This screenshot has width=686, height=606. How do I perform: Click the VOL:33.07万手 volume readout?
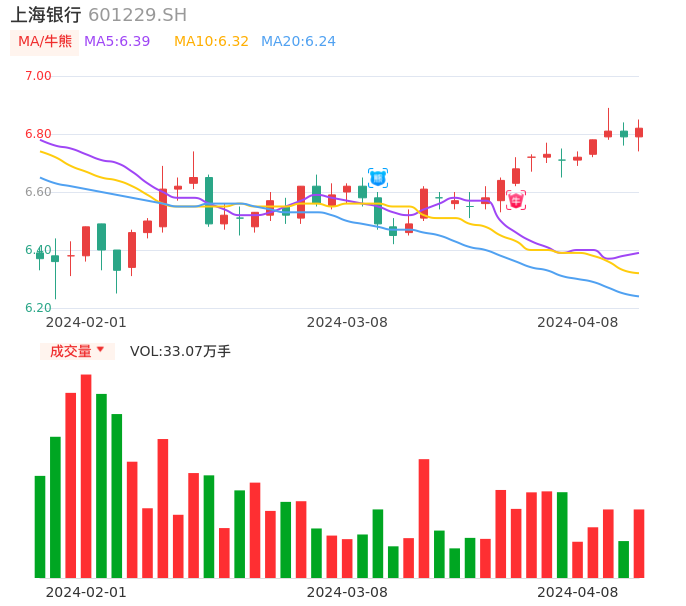180,351
